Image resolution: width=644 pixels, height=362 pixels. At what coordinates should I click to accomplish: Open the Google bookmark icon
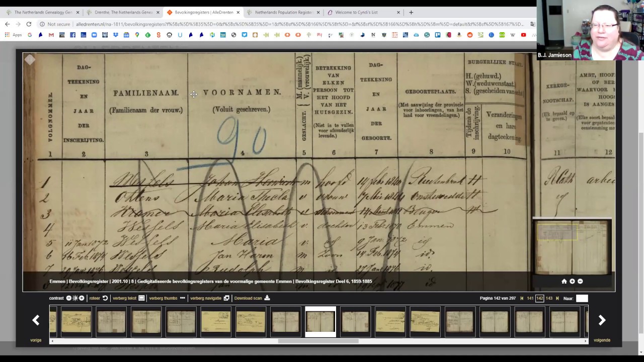[x=30, y=35]
